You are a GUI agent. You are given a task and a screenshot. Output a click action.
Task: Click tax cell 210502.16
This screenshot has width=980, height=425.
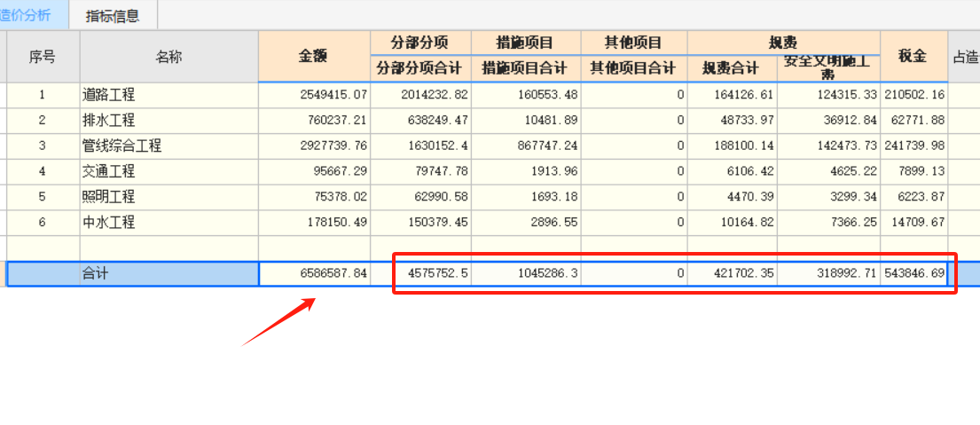913,95
